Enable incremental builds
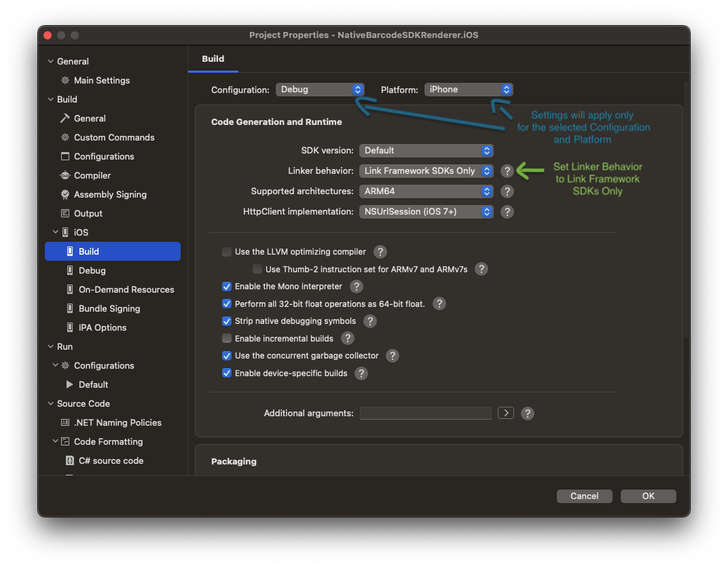728x567 pixels. [x=226, y=338]
